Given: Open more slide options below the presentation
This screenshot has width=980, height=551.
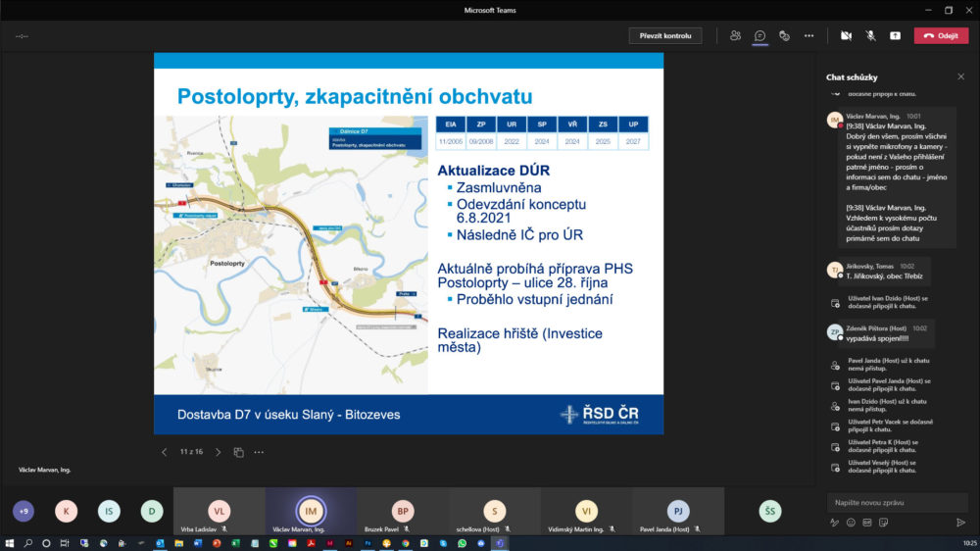Looking at the screenshot, I should point(259,452).
